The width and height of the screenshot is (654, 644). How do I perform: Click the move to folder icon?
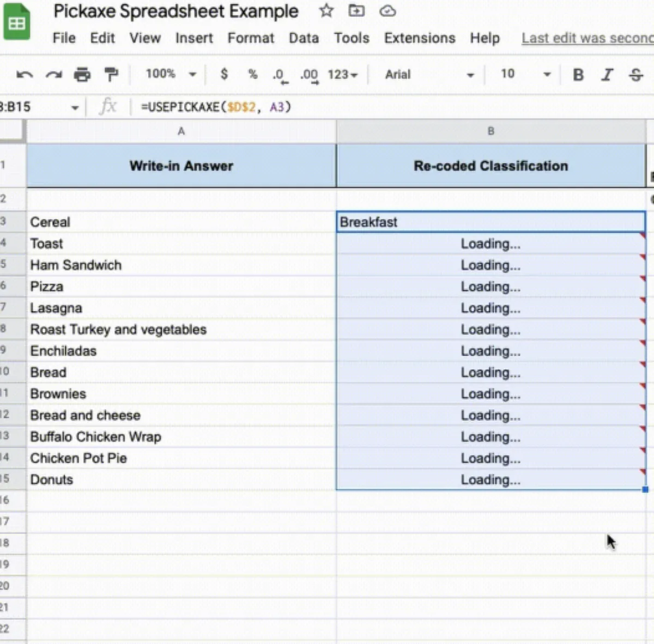click(x=356, y=11)
